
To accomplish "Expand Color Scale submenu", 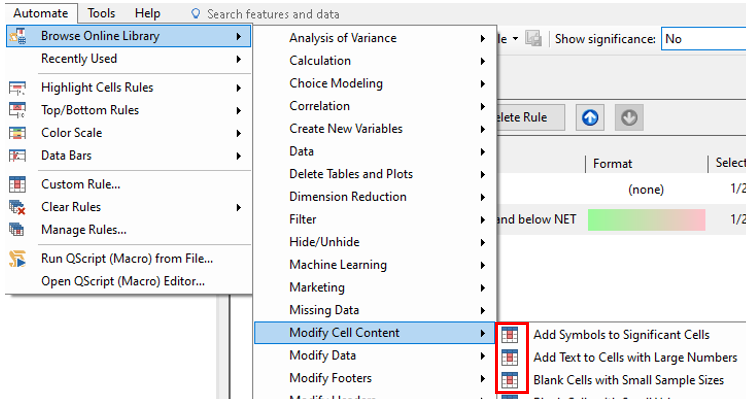I will tap(128, 133).
